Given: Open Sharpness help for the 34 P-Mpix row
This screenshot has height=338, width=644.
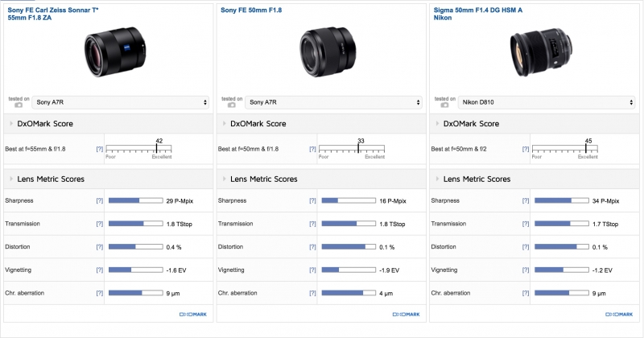Looking at the screenshot, I should click(526, 201).
